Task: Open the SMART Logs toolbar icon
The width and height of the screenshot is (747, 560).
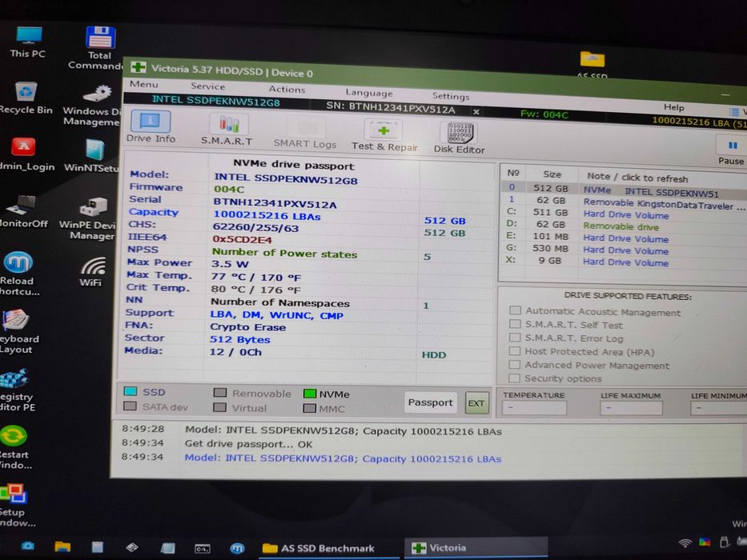Action: point(307,128)
